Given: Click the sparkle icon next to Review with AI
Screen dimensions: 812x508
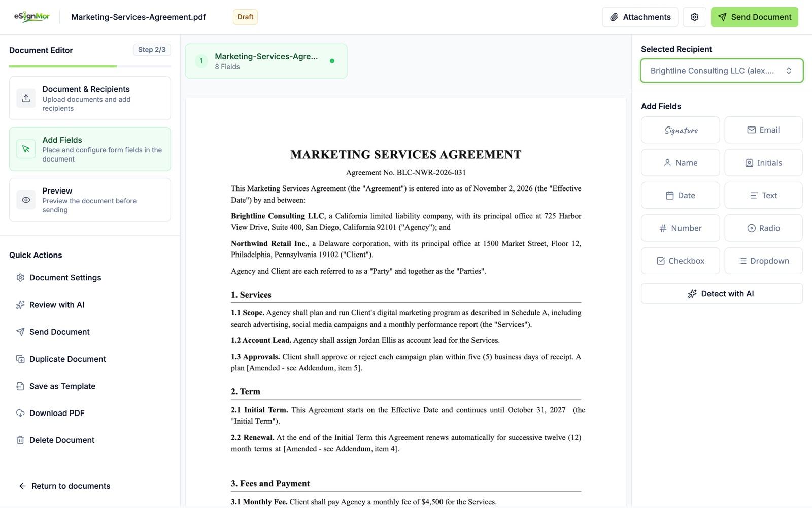Looking at the screenshot, I should coord(20,305).
